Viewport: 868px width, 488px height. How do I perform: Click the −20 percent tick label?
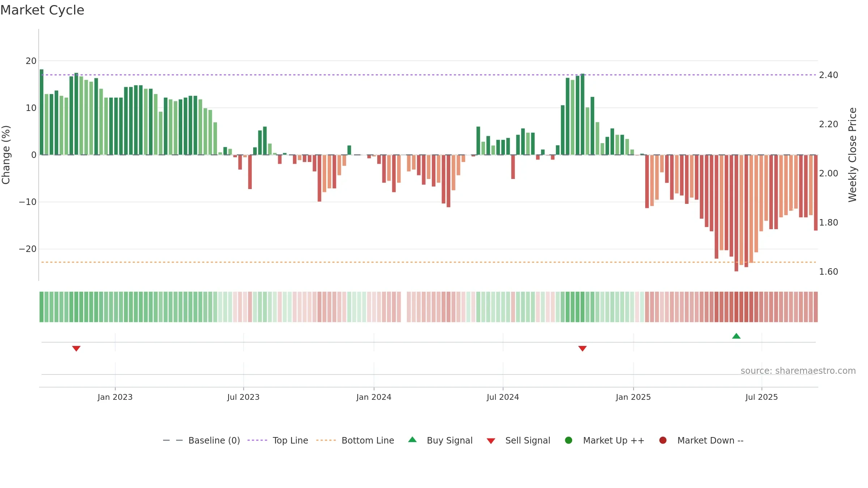point(28,249)
